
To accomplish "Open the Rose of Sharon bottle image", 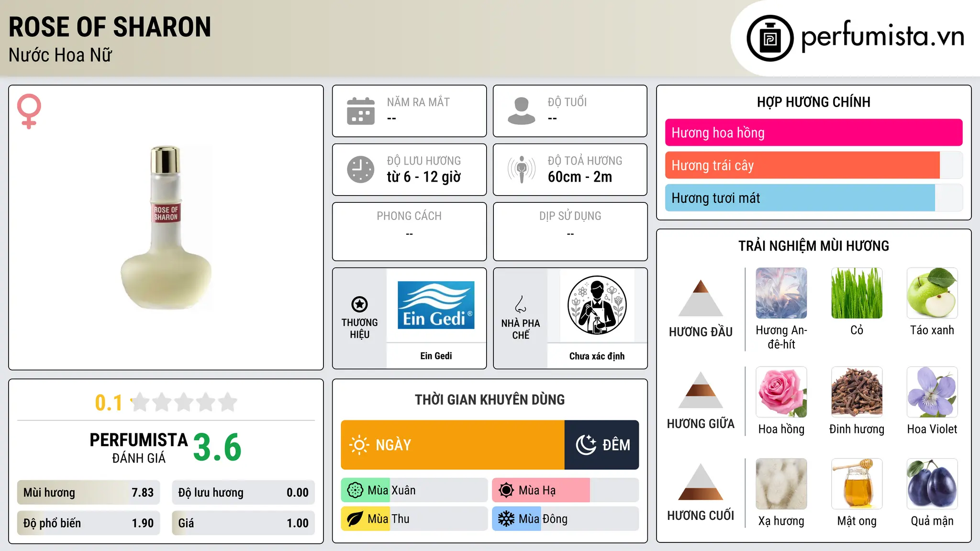I will pos(166,228).
